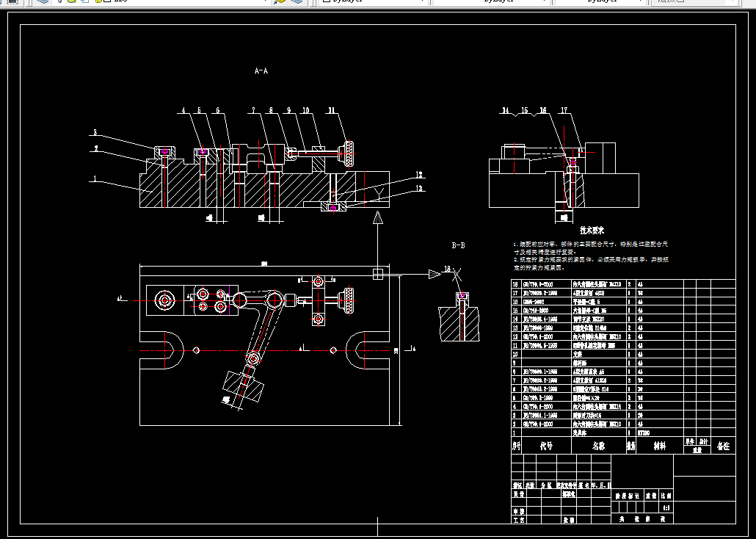
Task: Select part callout number 11
Action: (x=332, y=110)
